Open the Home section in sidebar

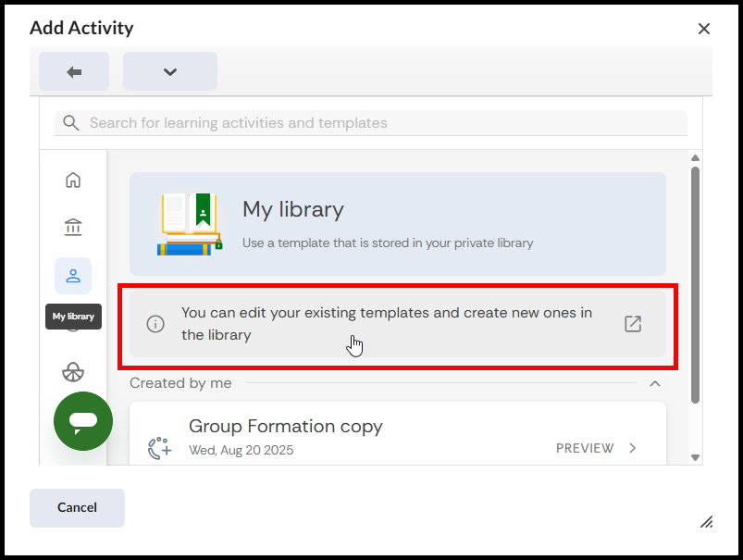click(x=73, y=180)
